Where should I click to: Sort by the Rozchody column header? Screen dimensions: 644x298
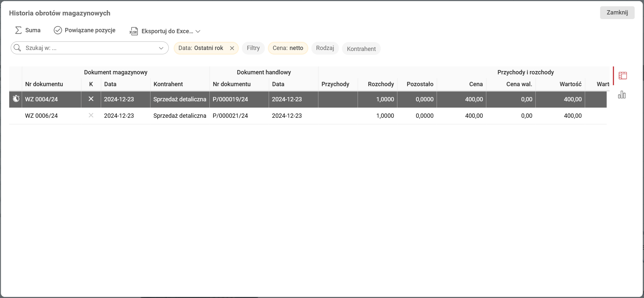(x=381, y=84)
